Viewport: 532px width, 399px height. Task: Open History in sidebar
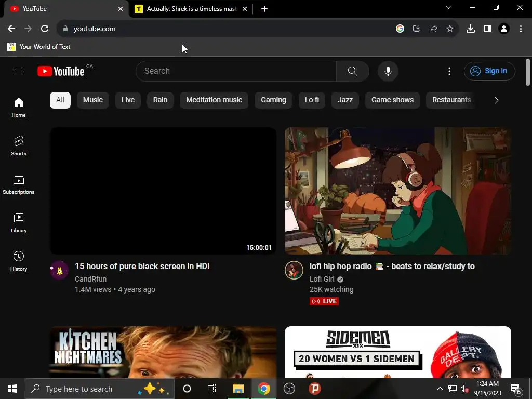click(19, 261)
